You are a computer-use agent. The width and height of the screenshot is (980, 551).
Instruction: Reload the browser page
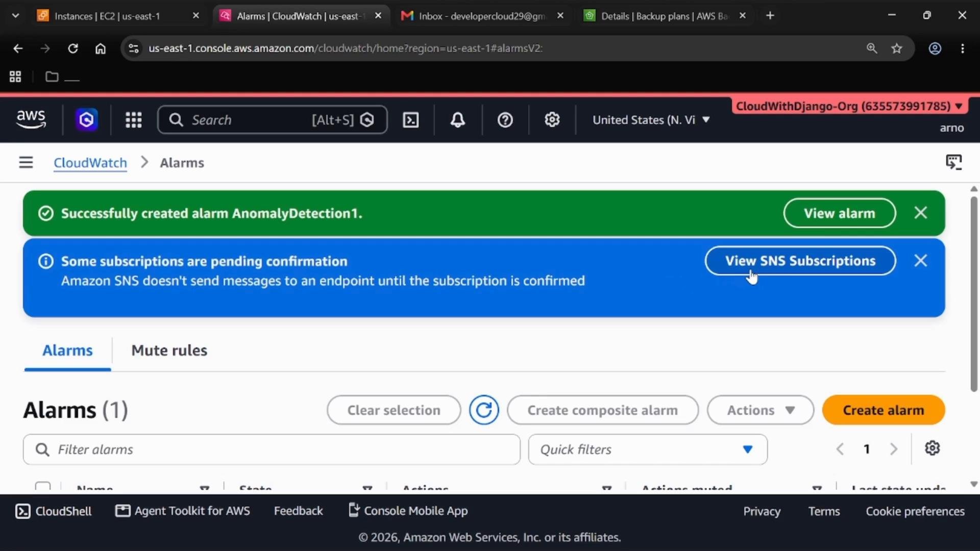73,48
